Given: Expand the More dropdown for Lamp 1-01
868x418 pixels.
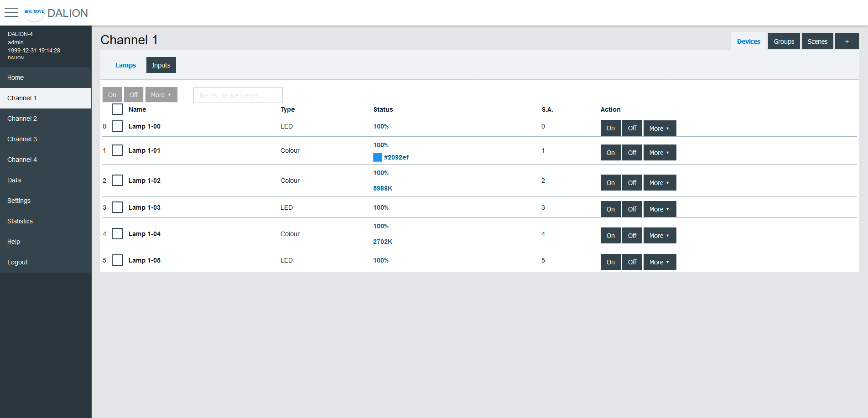Looking at the screenshot, I should coord(659,153).
